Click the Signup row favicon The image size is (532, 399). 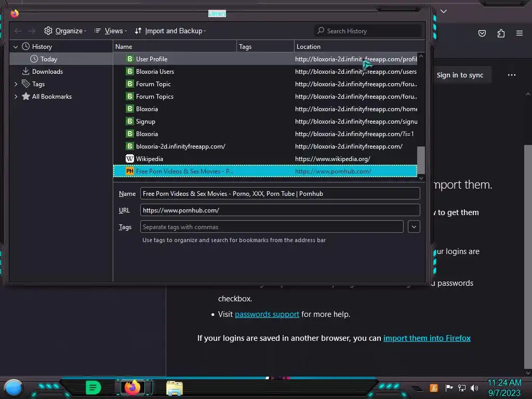(x=129, y=122)
